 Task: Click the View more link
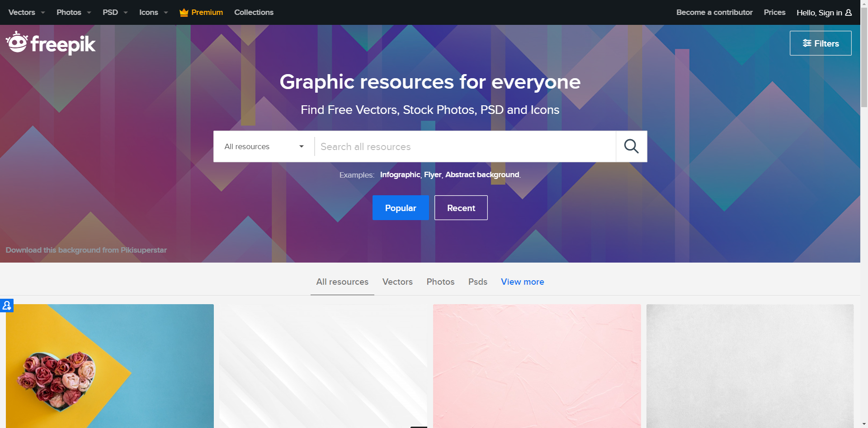pyautogui.click(x=523, y=282)
